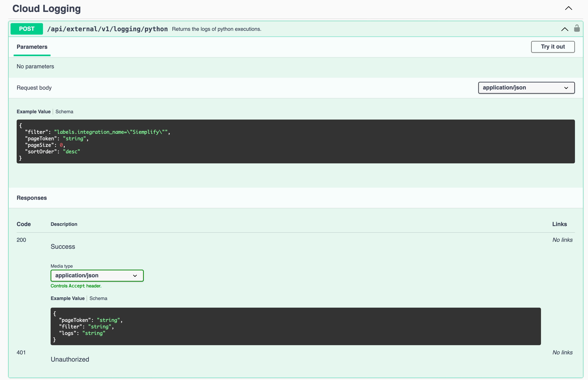Image resolution: width=588 pixels, height=380 pixels.
Task: Select response Example Value tab
Action: (x=68, y=298)
